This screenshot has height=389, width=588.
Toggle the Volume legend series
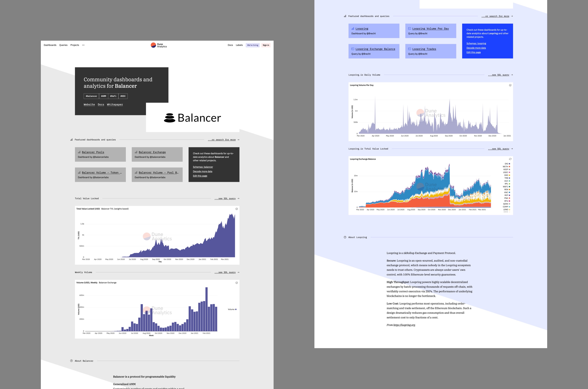(x=232, y=309)
